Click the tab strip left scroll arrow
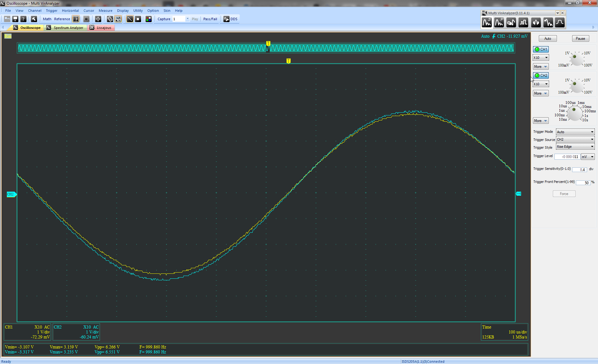This screenshot has height=364, width=598. 3,27
